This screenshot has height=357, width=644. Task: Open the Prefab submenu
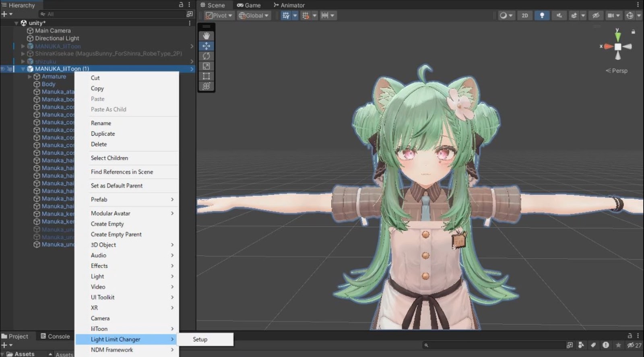point(127,199)
